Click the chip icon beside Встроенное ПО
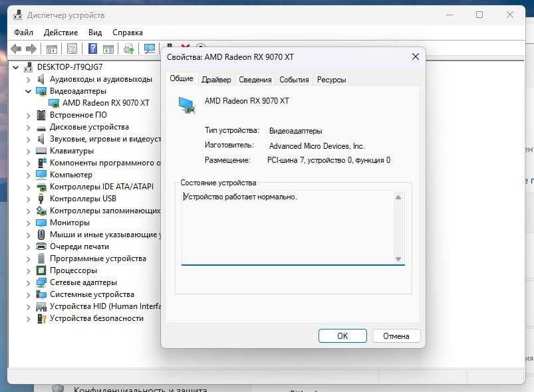This screenshot has width=534, height=392. pos(41,115)
